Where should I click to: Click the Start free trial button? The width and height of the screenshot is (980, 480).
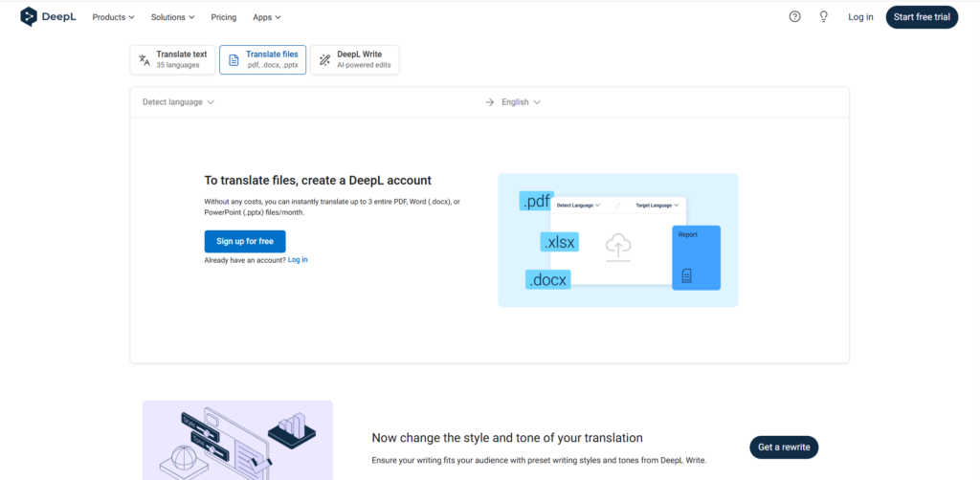[922, 17]
